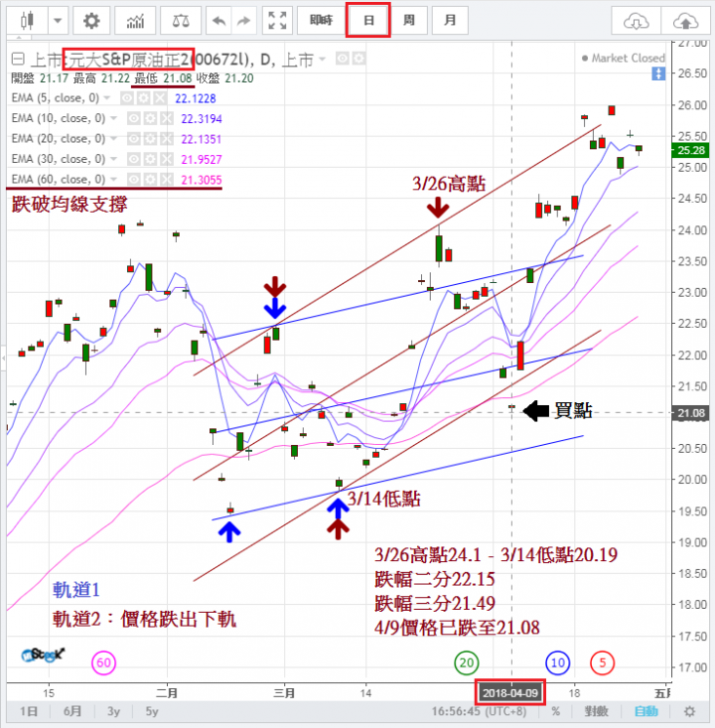The image size is (715, 728).
Task: Set time range to 1日
Action: pos(29,711)
